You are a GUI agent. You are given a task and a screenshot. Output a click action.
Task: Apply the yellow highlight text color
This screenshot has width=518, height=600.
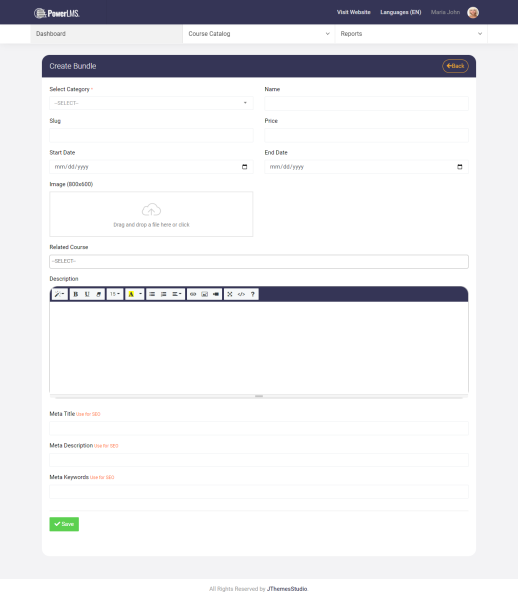point(131,294)
